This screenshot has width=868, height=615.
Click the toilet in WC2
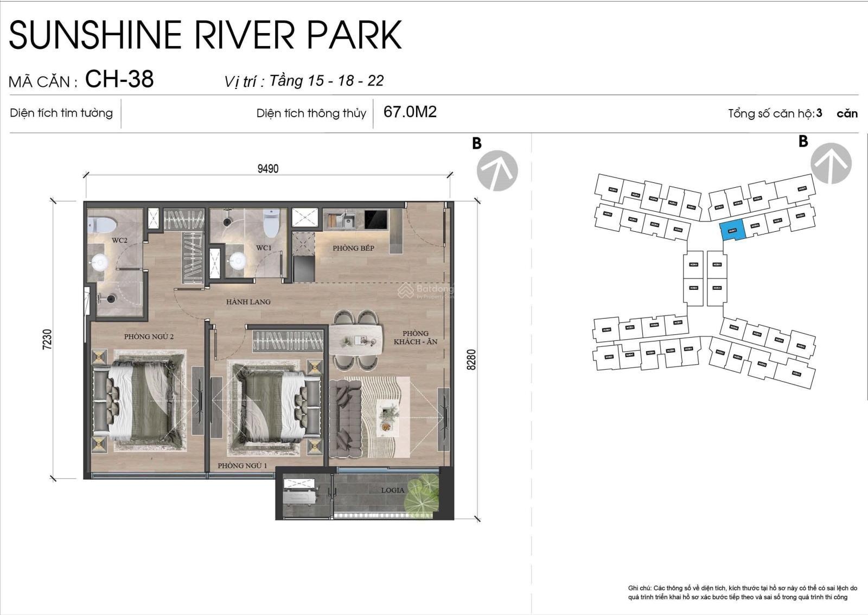(x=102, y=225)
